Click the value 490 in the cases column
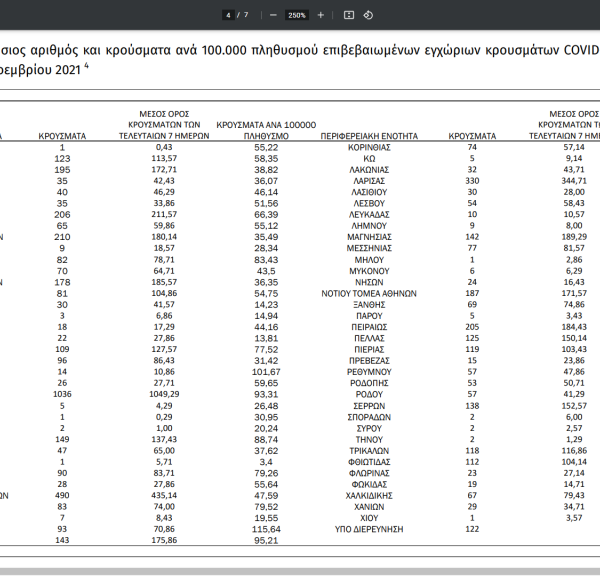The image size is (600, 576). point(62,496)
